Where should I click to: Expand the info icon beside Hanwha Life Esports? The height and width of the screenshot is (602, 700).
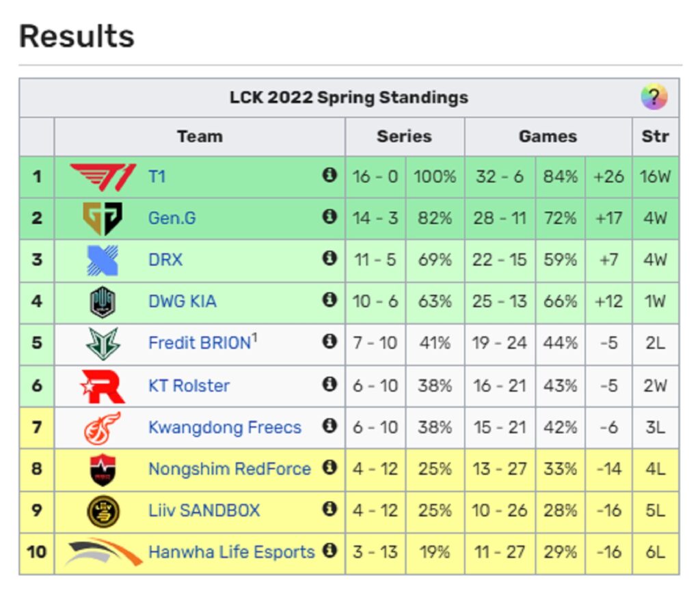coord(329,551)
